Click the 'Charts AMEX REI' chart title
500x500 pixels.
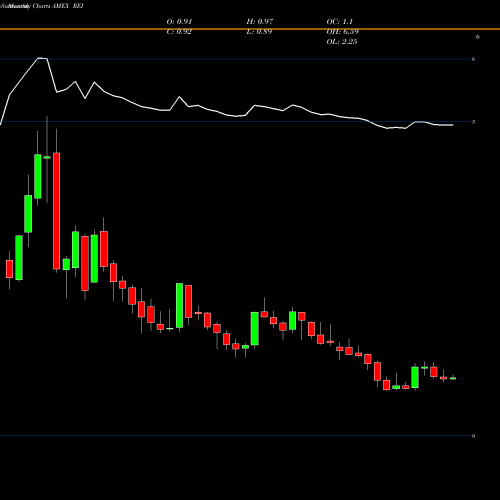[x=58, y=6]
